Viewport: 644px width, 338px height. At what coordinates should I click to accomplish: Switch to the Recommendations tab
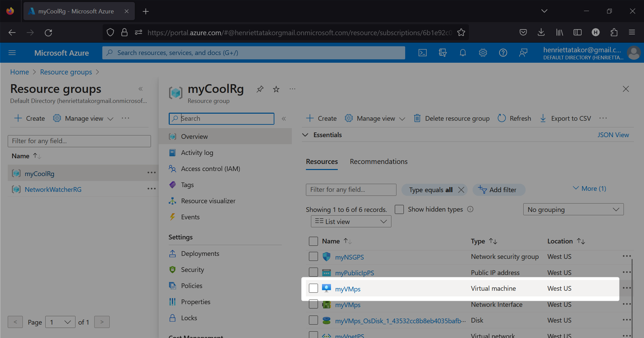point(379,162)
